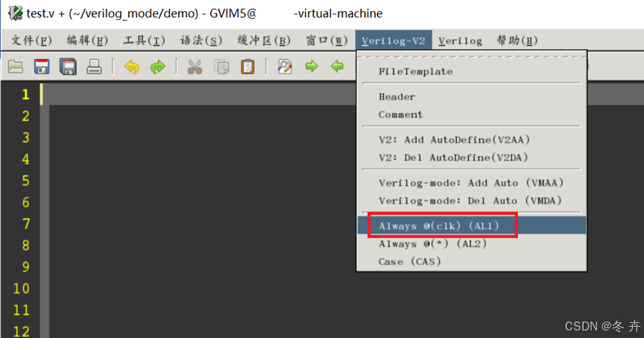Click line number 1 in editor

(x=25, y=95)
